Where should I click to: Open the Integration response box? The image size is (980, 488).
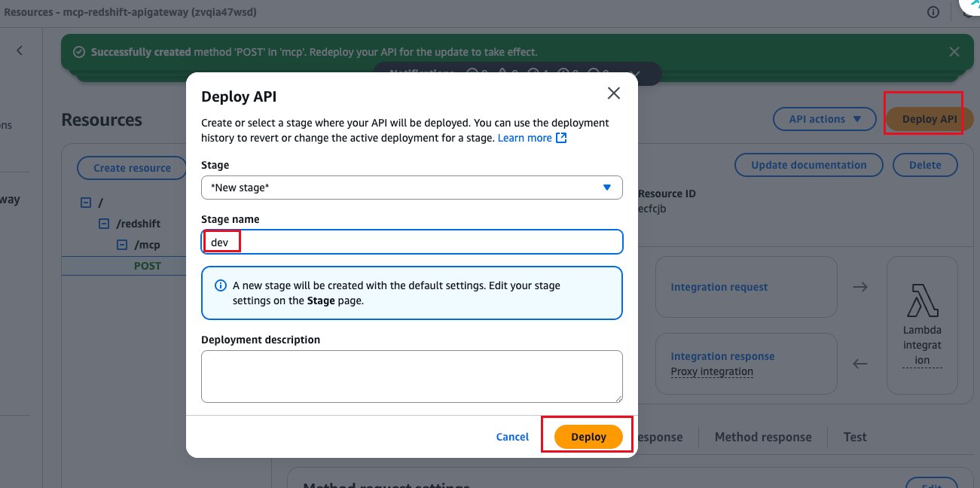[x=746, y=364]
